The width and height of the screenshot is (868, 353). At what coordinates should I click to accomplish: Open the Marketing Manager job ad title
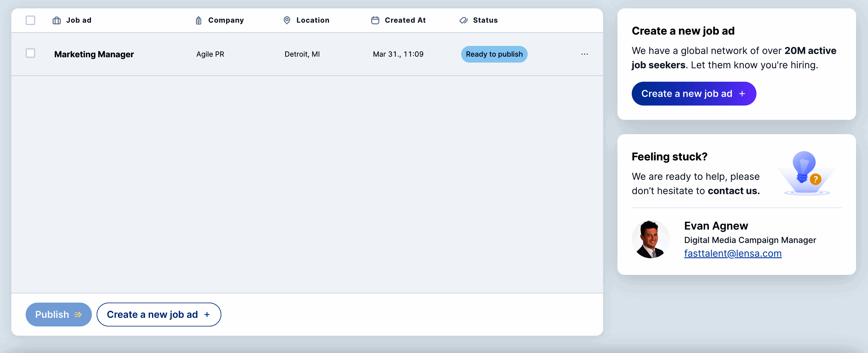(94, 54)
